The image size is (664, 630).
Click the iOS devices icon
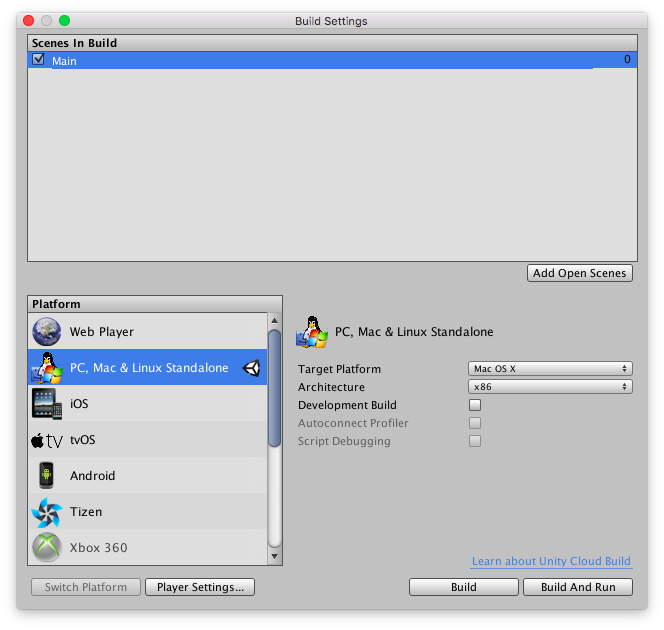47,404
